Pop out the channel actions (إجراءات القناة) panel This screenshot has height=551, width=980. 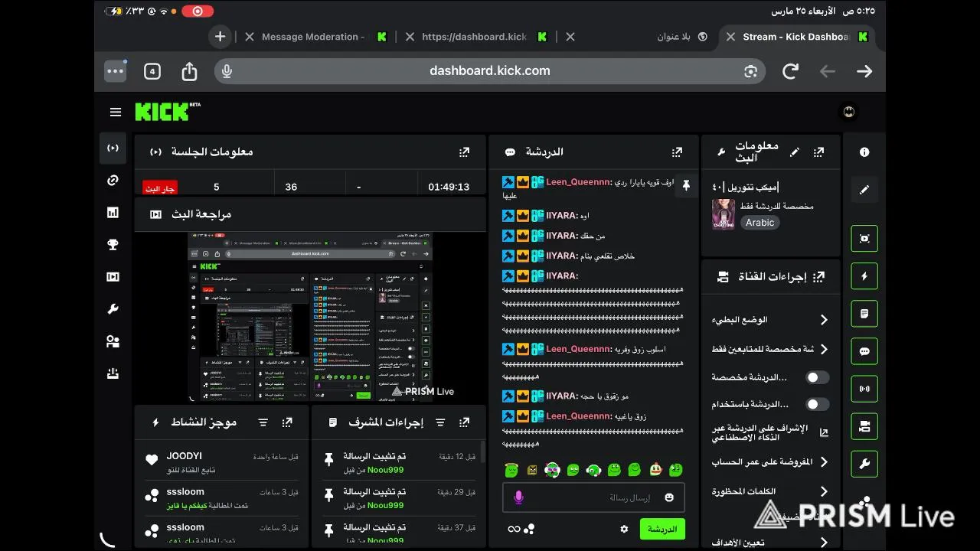(819, 276)
